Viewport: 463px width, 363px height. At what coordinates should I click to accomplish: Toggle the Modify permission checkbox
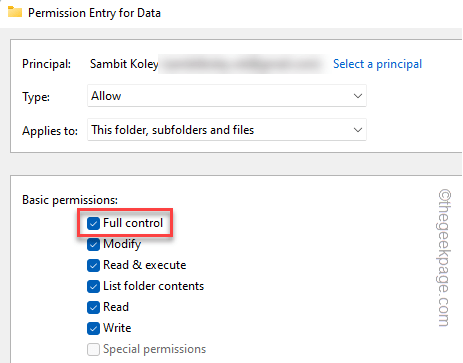(x=93, y=245)
